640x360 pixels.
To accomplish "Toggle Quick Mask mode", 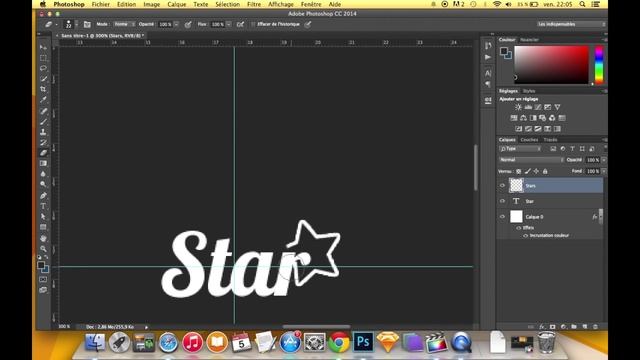I will coord(43,280).
